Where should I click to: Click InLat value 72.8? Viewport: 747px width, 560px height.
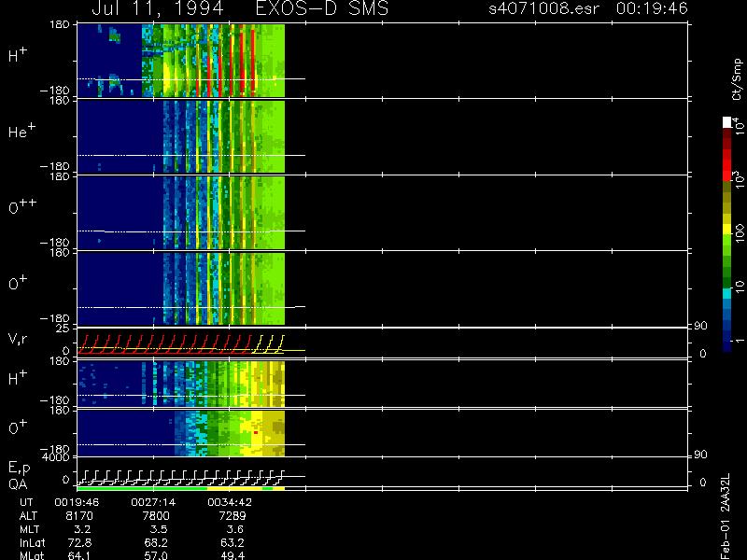coord(80,542)
